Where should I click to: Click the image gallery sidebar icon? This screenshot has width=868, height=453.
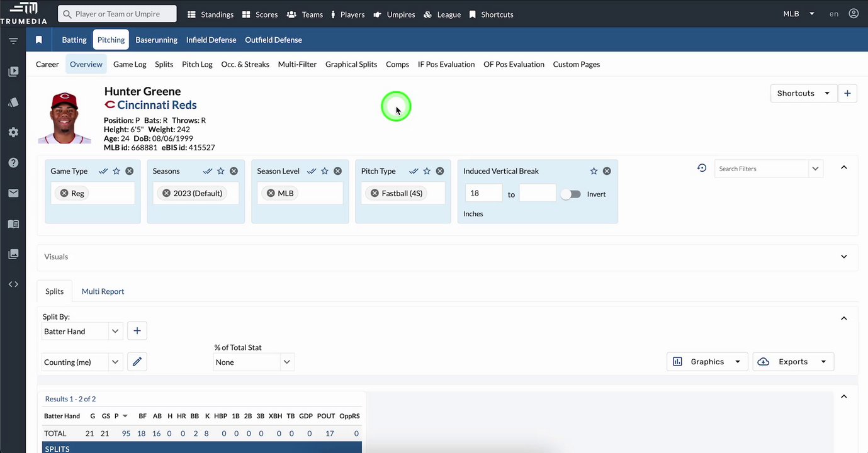tap(13, 254)
